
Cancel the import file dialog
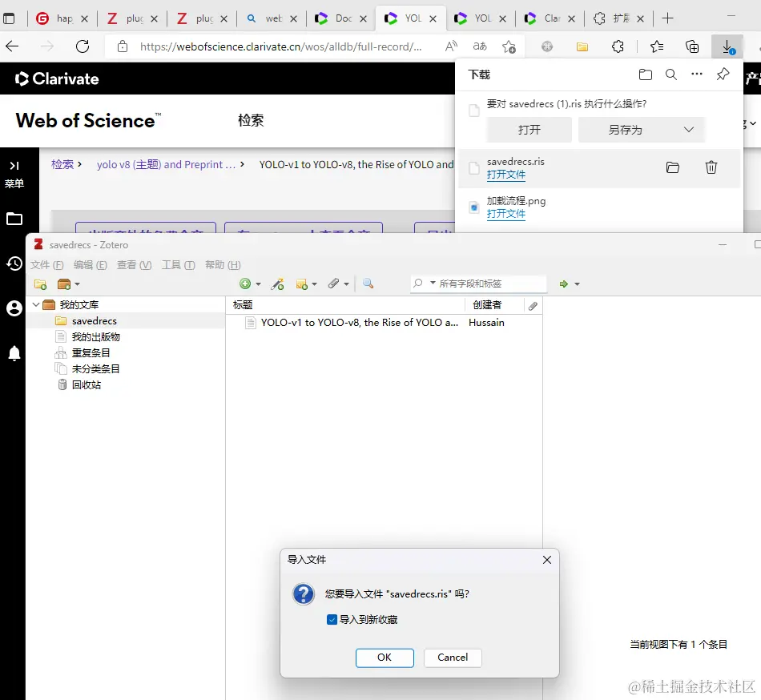point(453,658)
